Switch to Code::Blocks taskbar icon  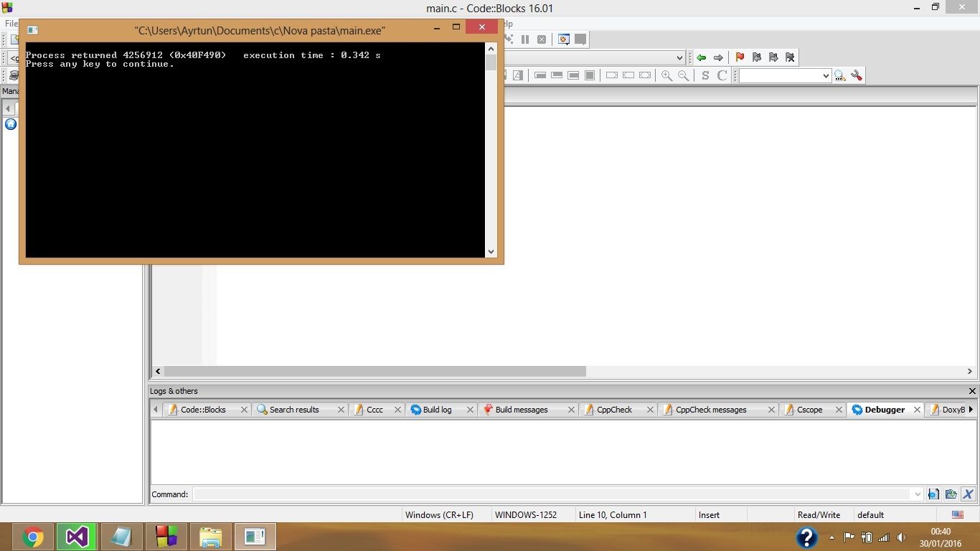tap(166, 537)
